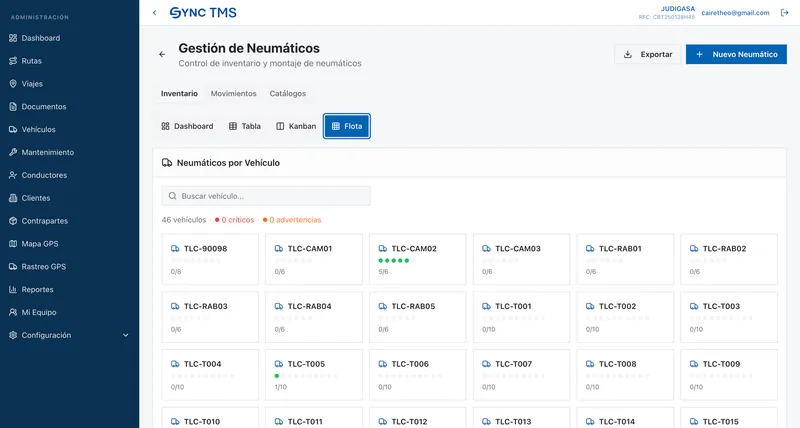Viewport: 800px width, 428px height.
Task: Switch to the Inventario tab
Action: [179, 94]
